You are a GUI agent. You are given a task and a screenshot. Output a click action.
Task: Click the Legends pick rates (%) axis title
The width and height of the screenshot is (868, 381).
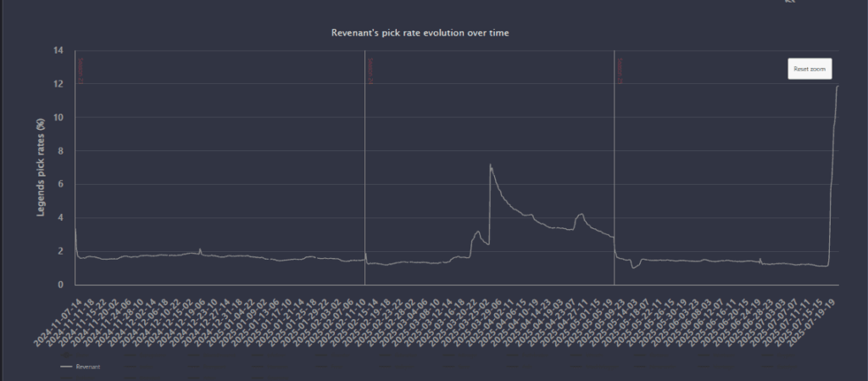click(40, 166)
